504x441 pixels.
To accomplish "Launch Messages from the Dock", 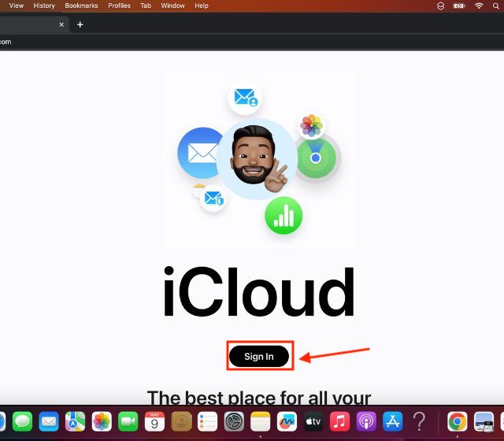I will coord(23,421).
